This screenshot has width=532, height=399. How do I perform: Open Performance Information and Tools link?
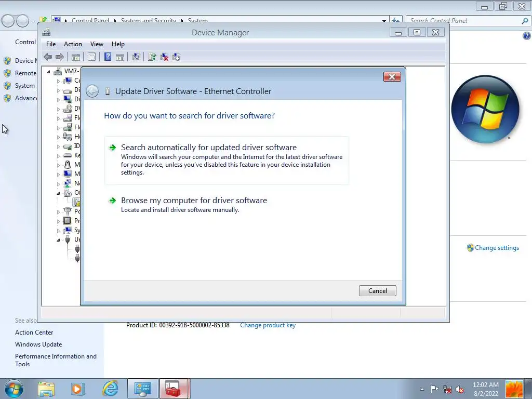[x=56, y=360]
